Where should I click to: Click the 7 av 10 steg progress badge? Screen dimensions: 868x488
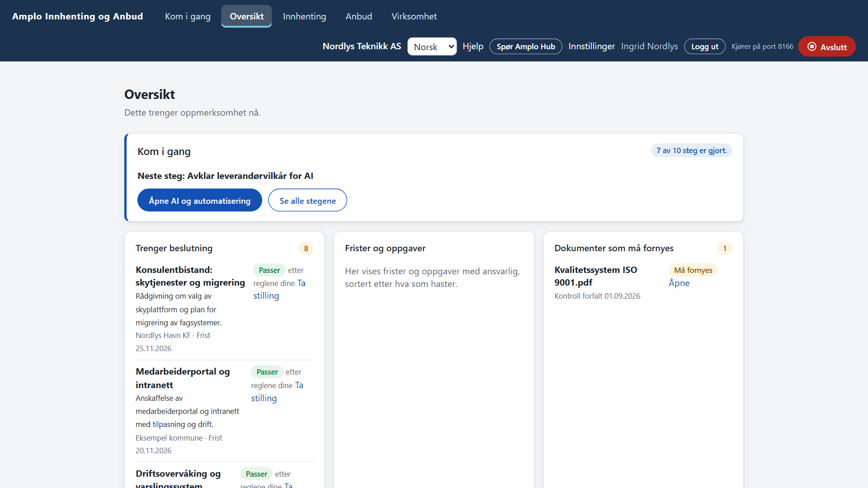coord(691,150)
